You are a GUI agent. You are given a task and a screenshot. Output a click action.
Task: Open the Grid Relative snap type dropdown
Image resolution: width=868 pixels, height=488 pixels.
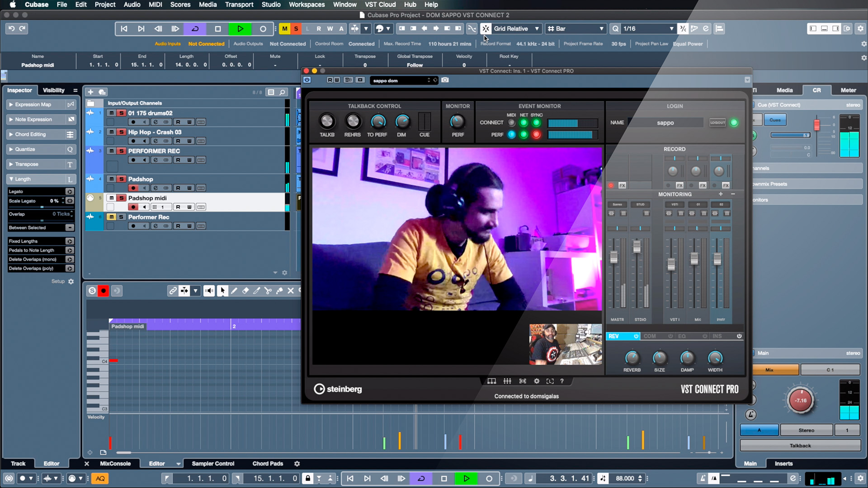517,28
